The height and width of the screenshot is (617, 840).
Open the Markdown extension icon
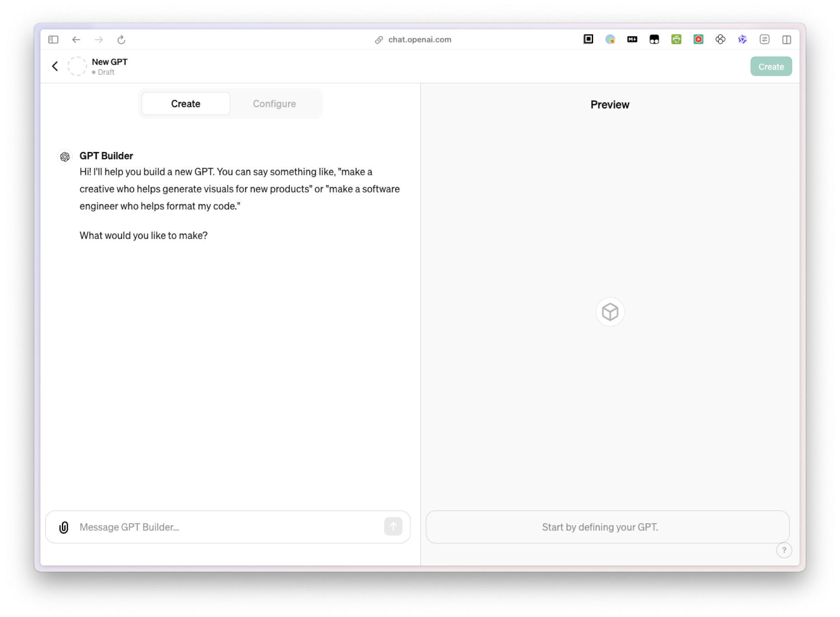point(632,39)
